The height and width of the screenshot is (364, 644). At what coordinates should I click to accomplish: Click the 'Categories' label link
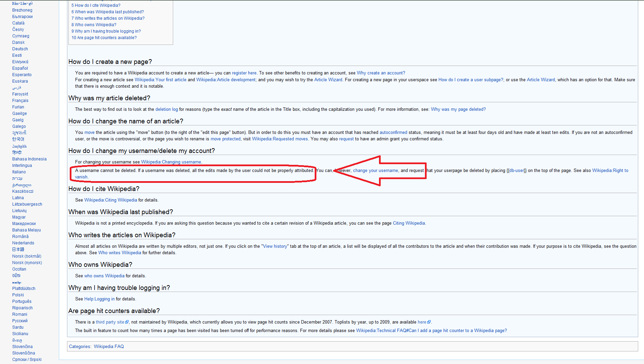tap(79, 347)
